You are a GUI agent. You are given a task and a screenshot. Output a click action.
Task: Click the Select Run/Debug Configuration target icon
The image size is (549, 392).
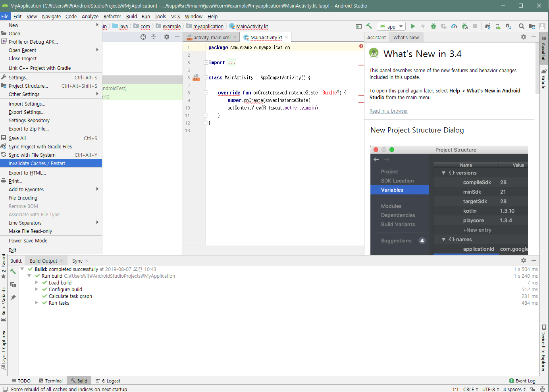(359, 26)
